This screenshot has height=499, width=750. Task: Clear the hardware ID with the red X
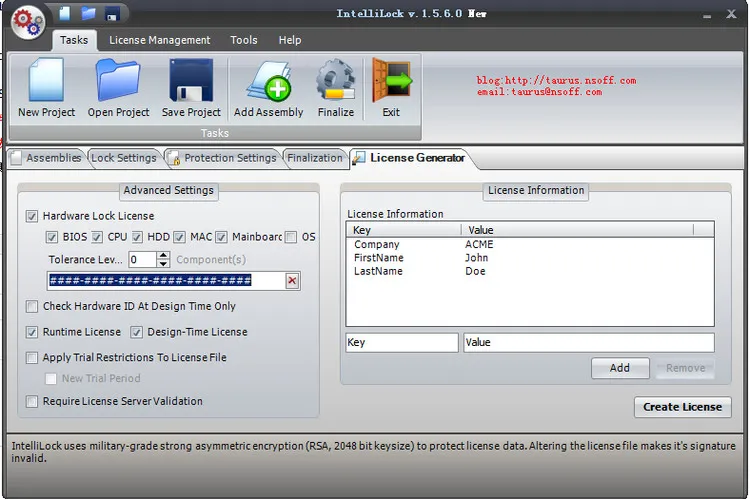pyautogui.click(x=292, y=281)
